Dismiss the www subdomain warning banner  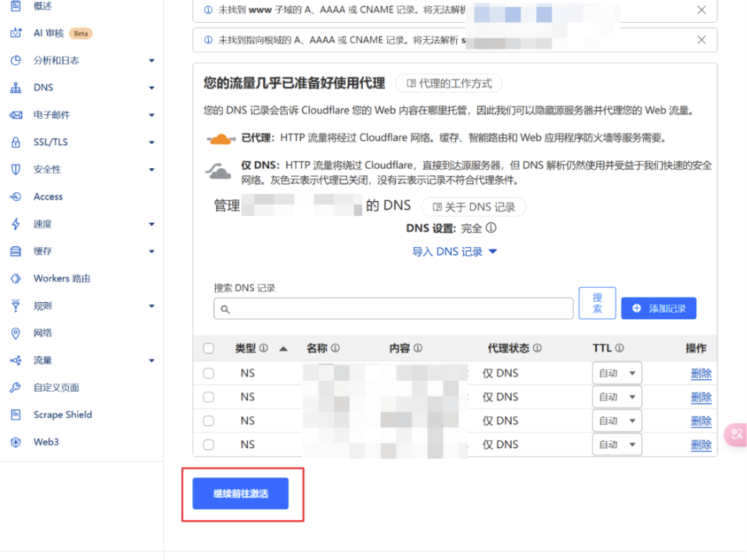click(702, 9)
